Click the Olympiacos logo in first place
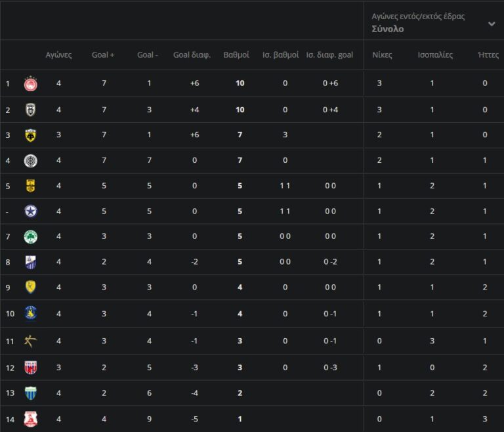 (x=30, y=83)
